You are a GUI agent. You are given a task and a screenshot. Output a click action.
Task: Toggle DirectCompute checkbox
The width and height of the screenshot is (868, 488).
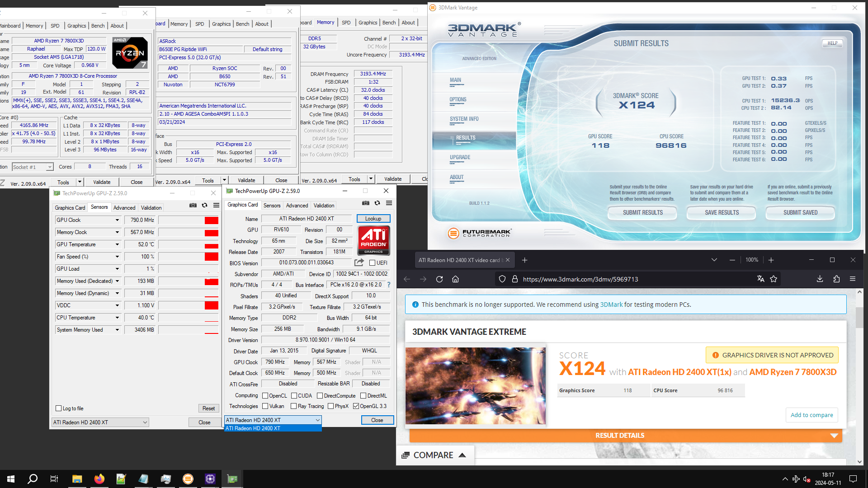(320, 396)
